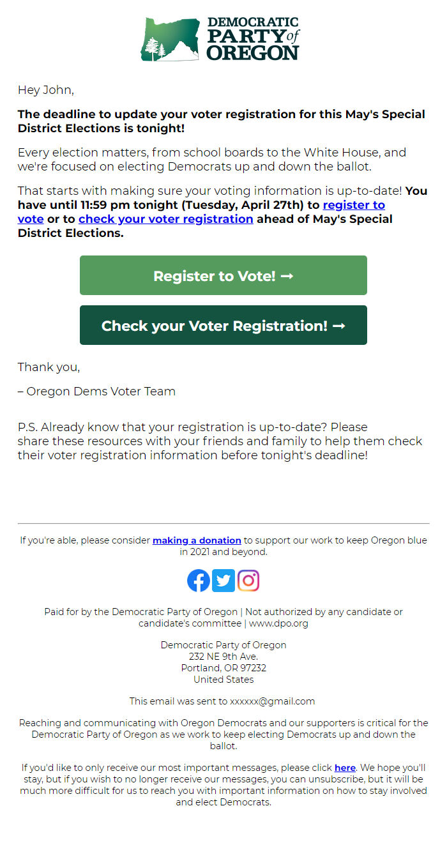The width and height of the screenshot is (447, 868).
Task: Click the horizontal divider above the footer
Action: tap(223, 524)
